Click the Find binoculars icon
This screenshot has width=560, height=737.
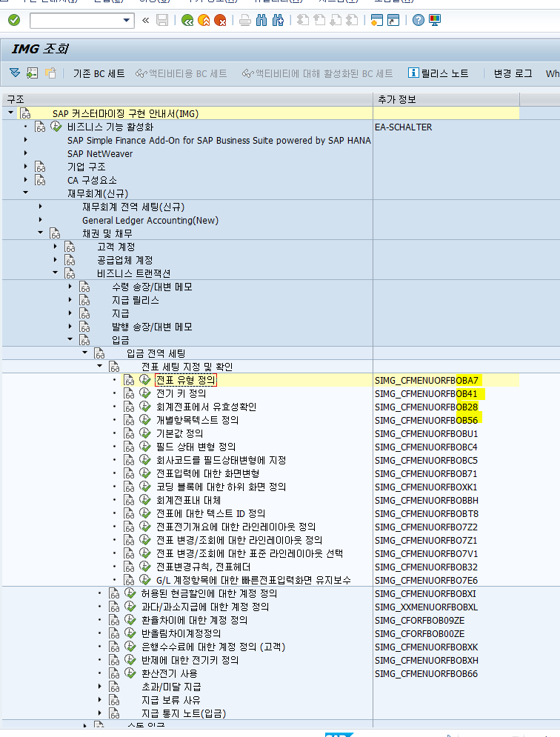pyautogui.click(x=261, y=20)
